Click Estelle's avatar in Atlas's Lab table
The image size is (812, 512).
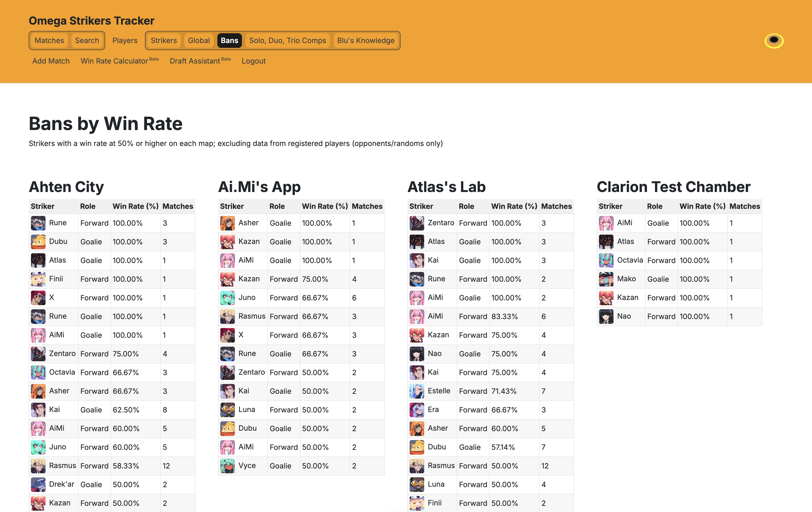417,391
